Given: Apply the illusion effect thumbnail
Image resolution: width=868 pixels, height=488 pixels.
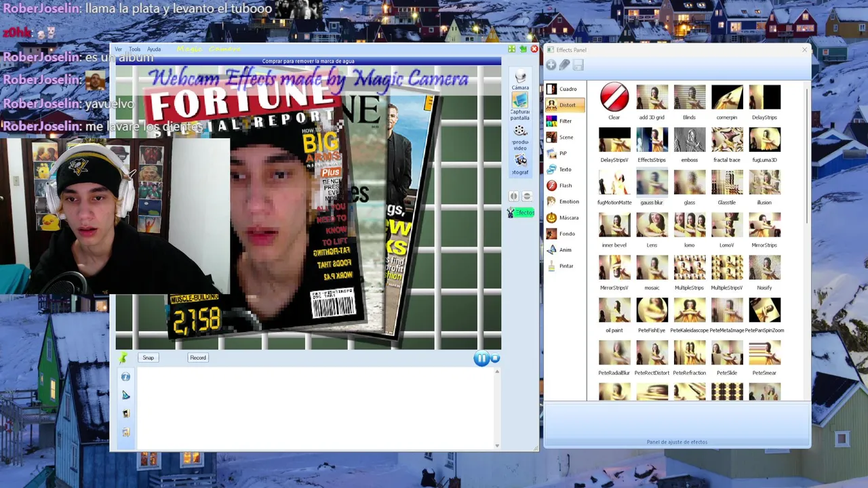Looking at the screenshot, I should [764, 183].
